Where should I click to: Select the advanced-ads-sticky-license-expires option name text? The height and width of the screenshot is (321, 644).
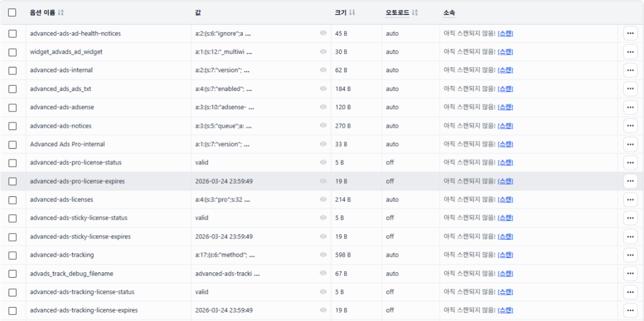[80, 236]
